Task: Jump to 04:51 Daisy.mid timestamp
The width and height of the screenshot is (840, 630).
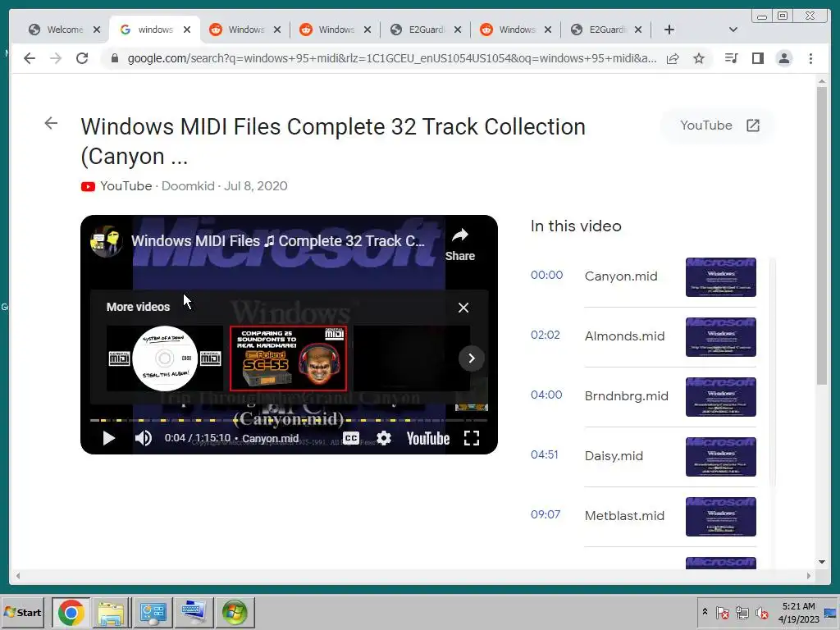Action: click(545, 454)
